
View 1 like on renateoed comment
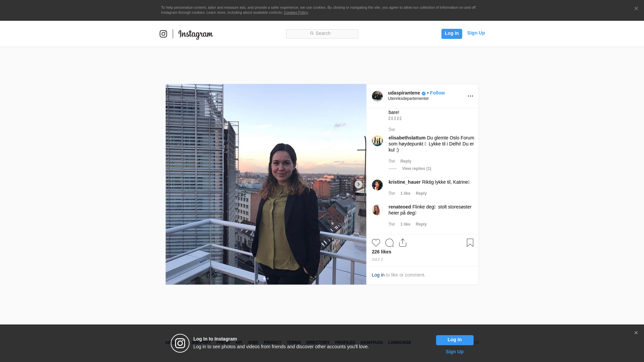(405, 224)
